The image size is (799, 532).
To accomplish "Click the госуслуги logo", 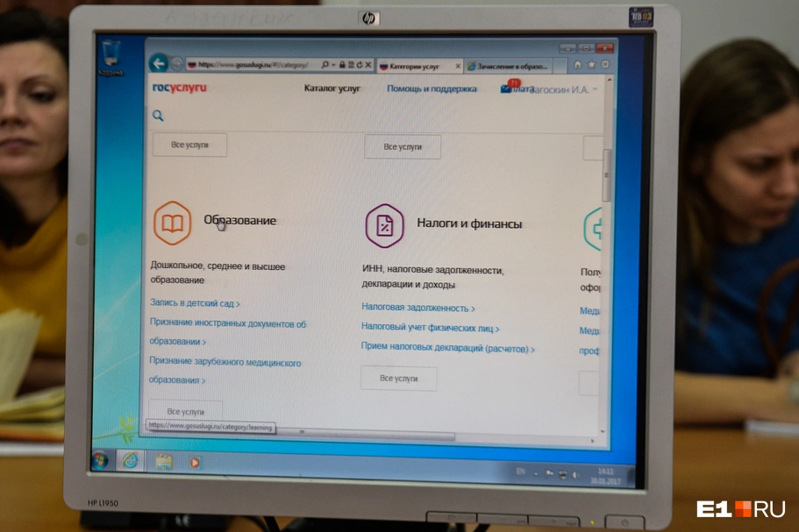I will pyautogui.click(x=180, y=88).
